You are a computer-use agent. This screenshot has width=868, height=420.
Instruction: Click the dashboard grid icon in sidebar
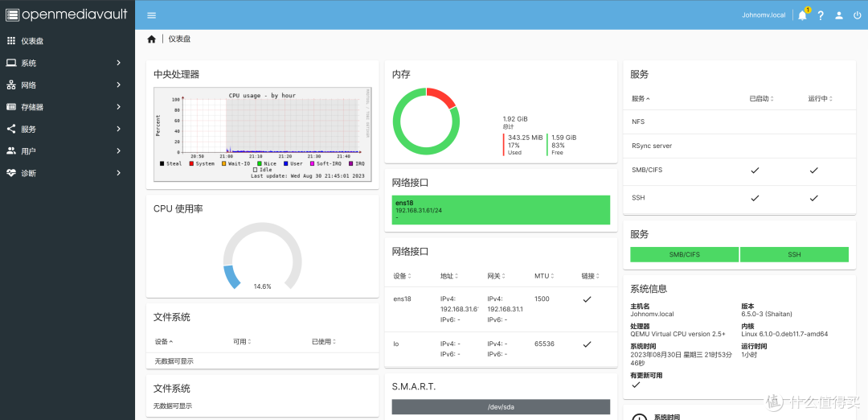tap(11, 41)
